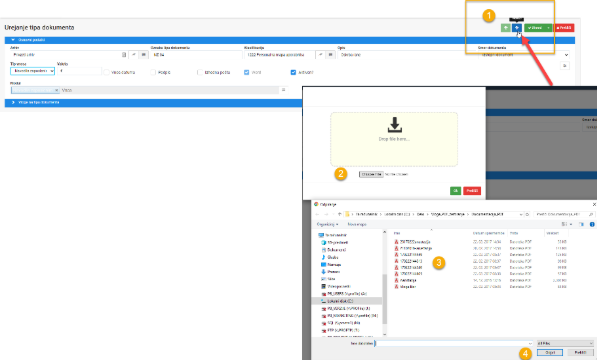Select the first radio button in the options row
597x360 pixels.
pos(107,72)
